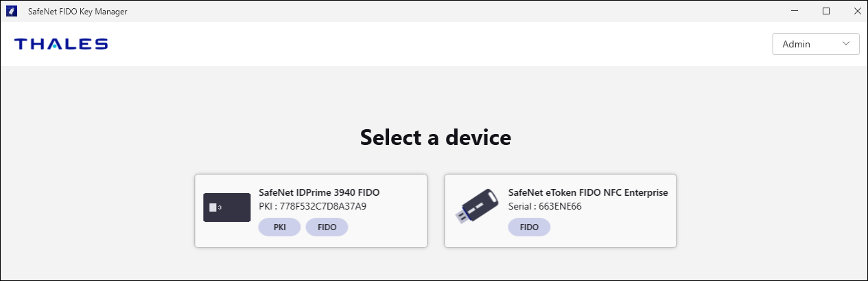Click the 'Select a device' heading
868x281 pixels.
click(x=435, y=137)
